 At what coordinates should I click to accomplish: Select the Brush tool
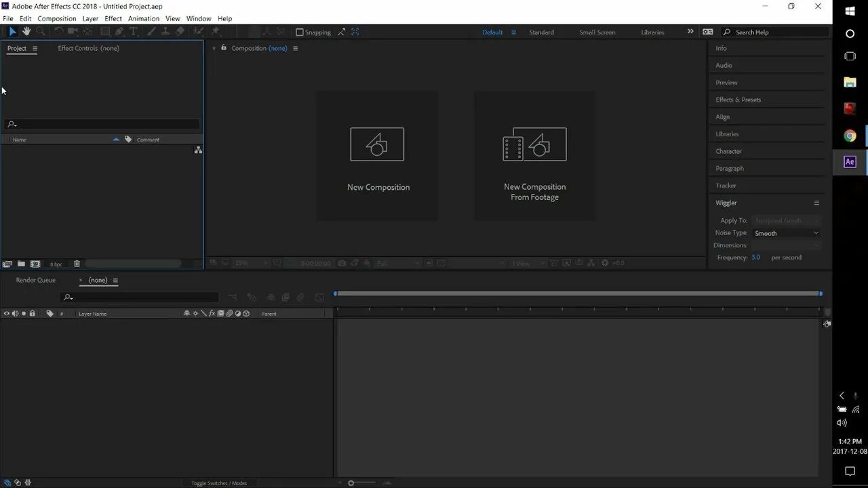(152, 31)
